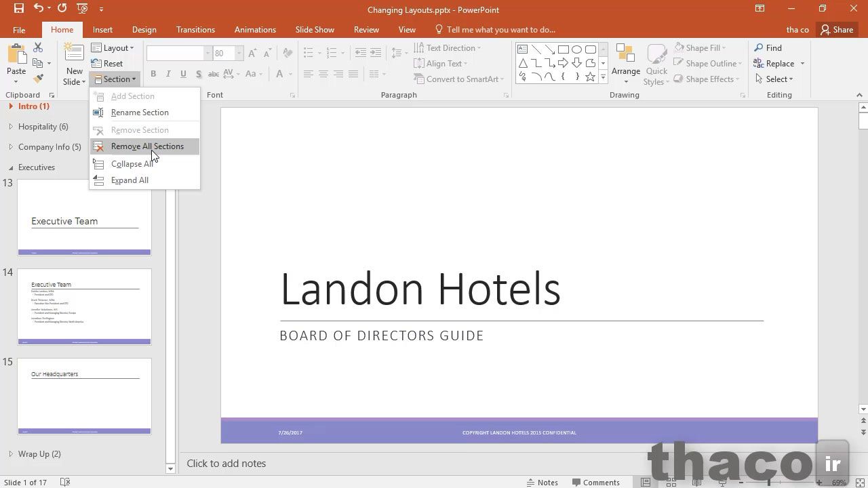This screenshot has height=488, width=868.
Task: Choose Collapse All menu item
Action: [144, 164]
